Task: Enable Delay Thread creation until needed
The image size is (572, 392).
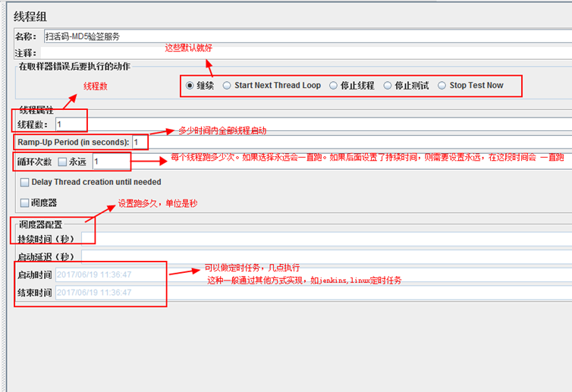Action: (x=24, y=182)
